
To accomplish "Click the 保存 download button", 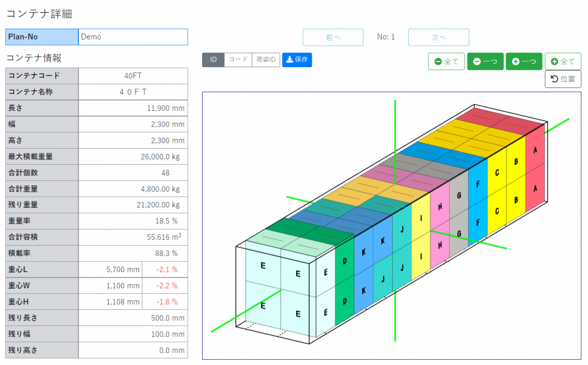I will click(297, 60).
